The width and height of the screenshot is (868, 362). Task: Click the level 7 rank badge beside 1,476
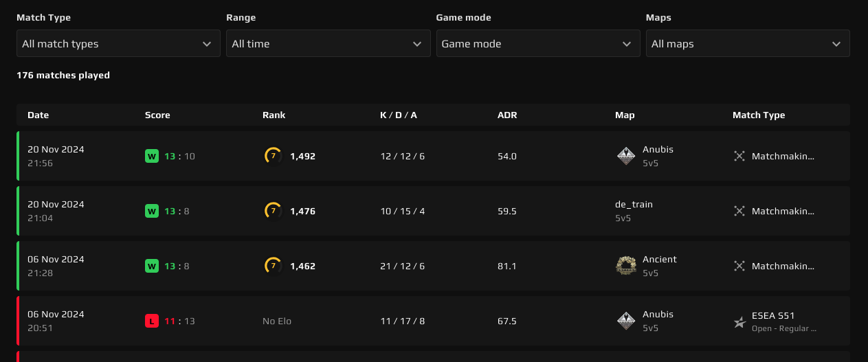273,211
